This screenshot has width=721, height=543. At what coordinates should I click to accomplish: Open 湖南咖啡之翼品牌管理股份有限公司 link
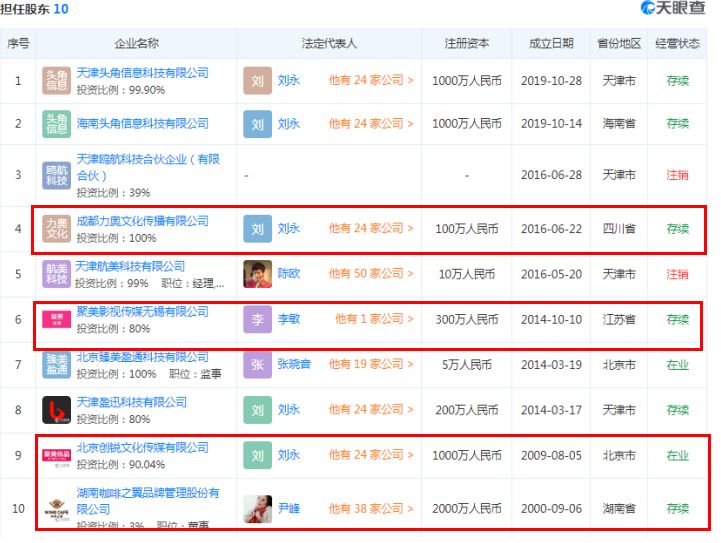click(148, 501)
